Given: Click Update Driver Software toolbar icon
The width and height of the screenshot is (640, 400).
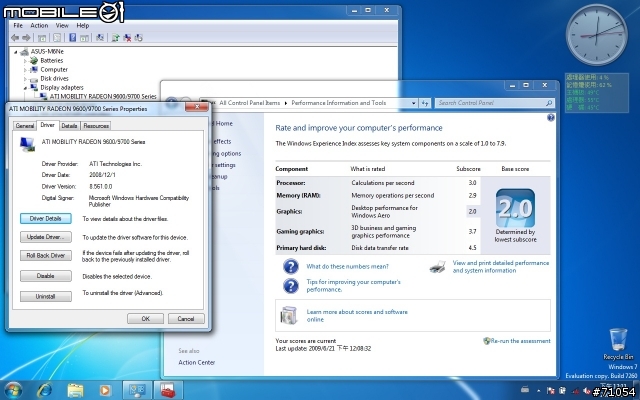Looking at the screenshot, I should coord(116,38).
